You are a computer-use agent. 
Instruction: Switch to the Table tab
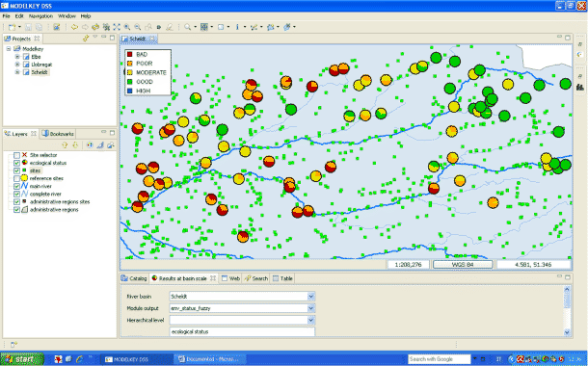tap(282, 278)
